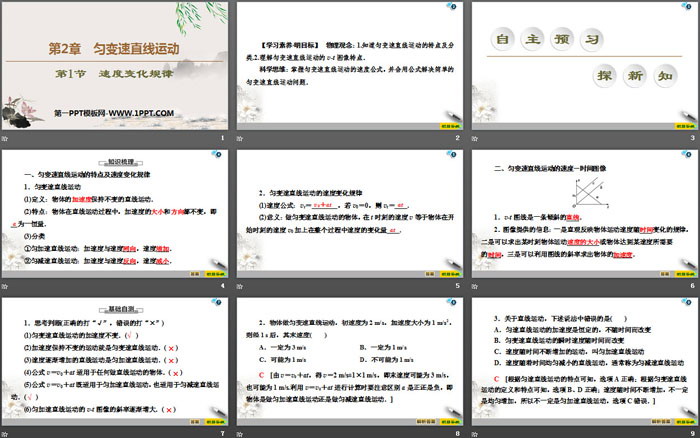Select slide 8 with question 2 options A-D

click(x=350, y=361)
